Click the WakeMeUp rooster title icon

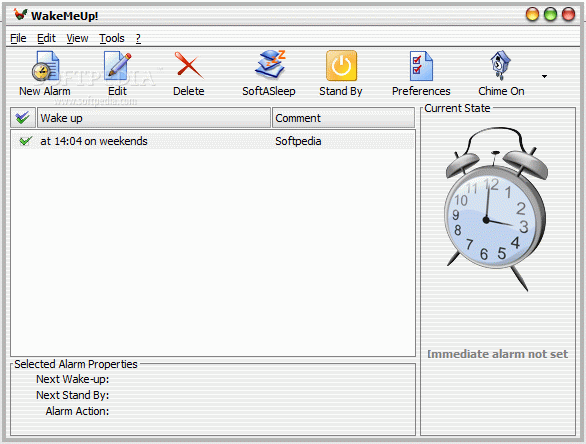point(21,15)
